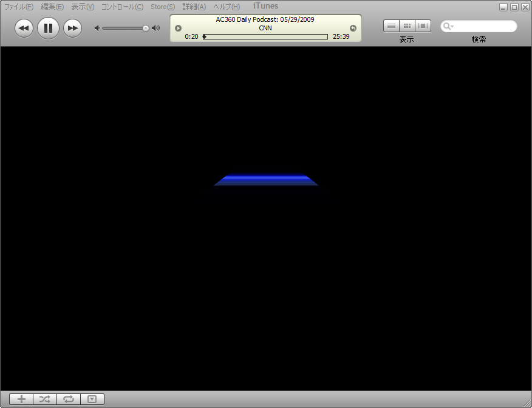Image resolution: width=532 pixels, height=408 pixels.
Task: Show or hide the artwork viewer
Action: coord(92,399)
